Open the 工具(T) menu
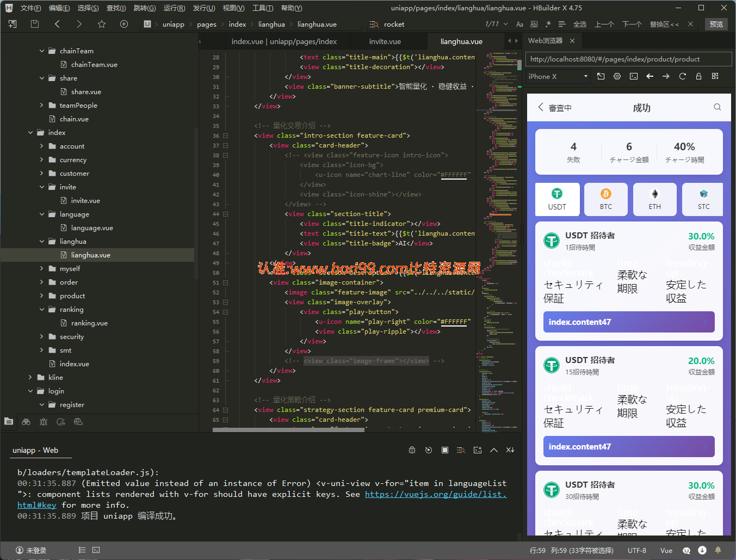736x560 pixels. pyautogui.click(x=263, y=8)
